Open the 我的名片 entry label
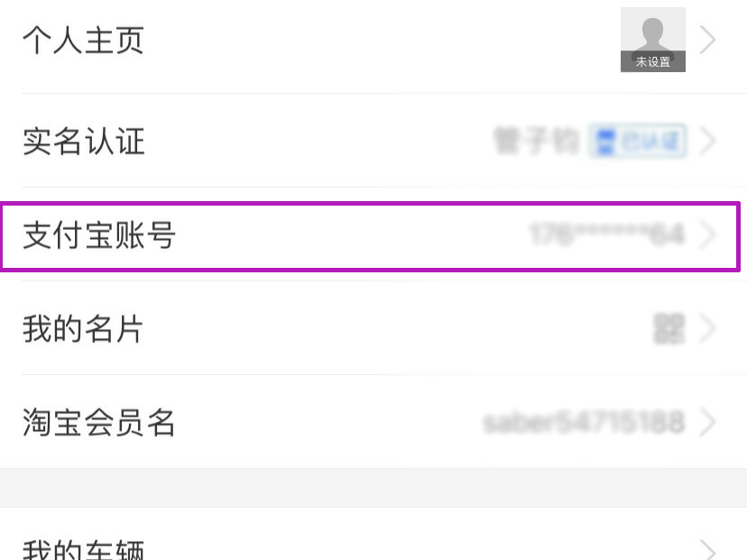Viewport: 747px width, 560px height. (x=82, y=328)
